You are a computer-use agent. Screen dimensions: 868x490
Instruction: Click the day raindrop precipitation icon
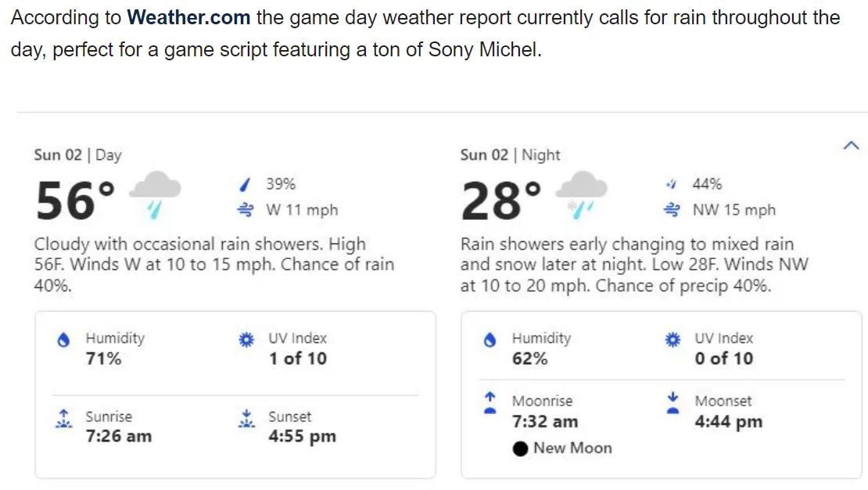coord(245,184)
